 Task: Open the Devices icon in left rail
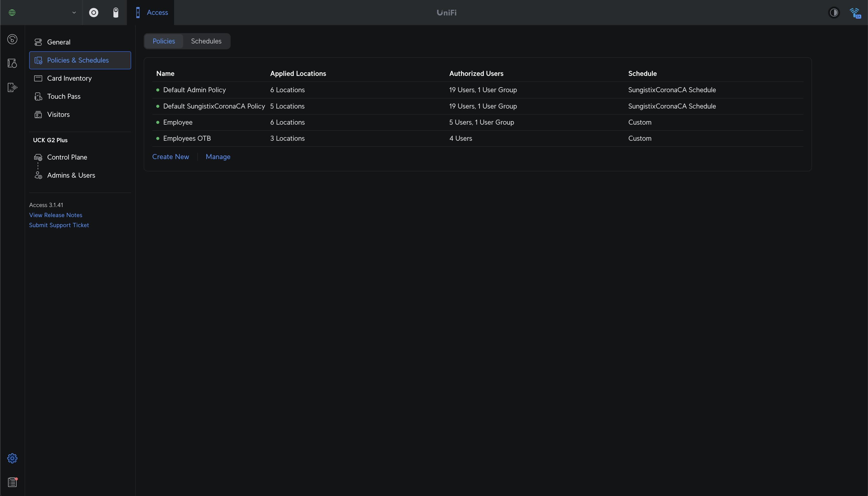12,87
